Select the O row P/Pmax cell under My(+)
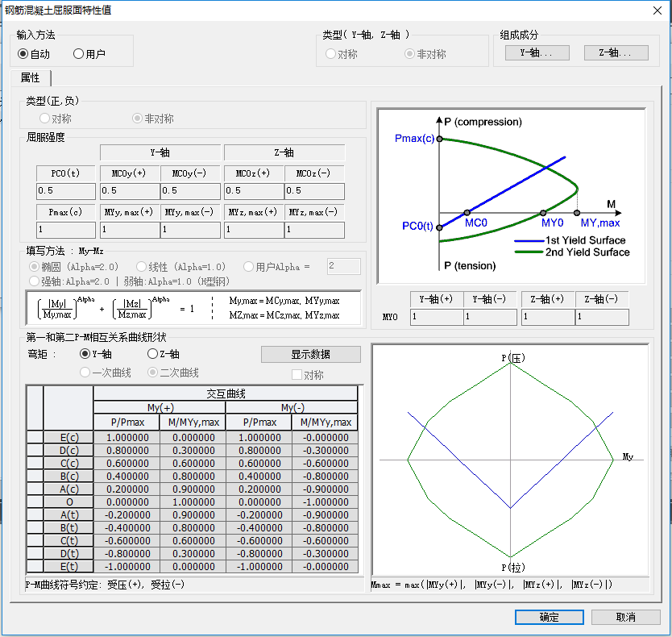Image resolution: width=672 pixels, height=637 pixels. (126, 502)
